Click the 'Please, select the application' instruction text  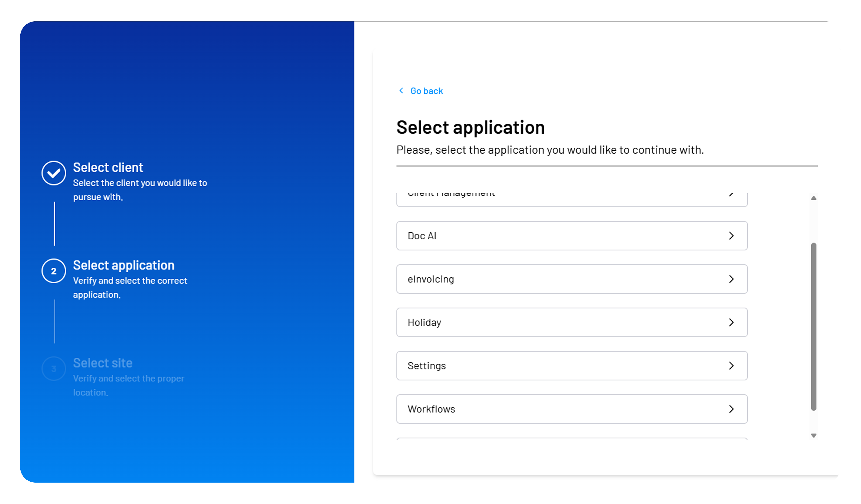click(x=550, y=150)
